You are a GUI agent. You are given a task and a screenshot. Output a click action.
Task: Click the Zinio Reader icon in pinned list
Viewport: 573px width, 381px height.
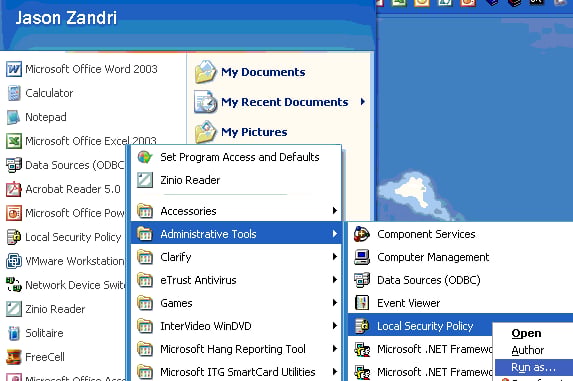coord(14,309)
